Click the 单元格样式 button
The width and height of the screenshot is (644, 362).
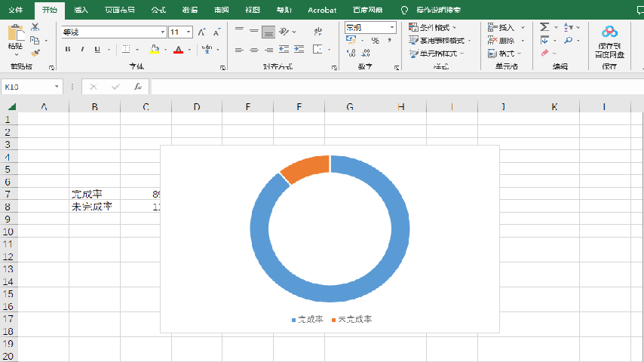[x=437, y=54]
